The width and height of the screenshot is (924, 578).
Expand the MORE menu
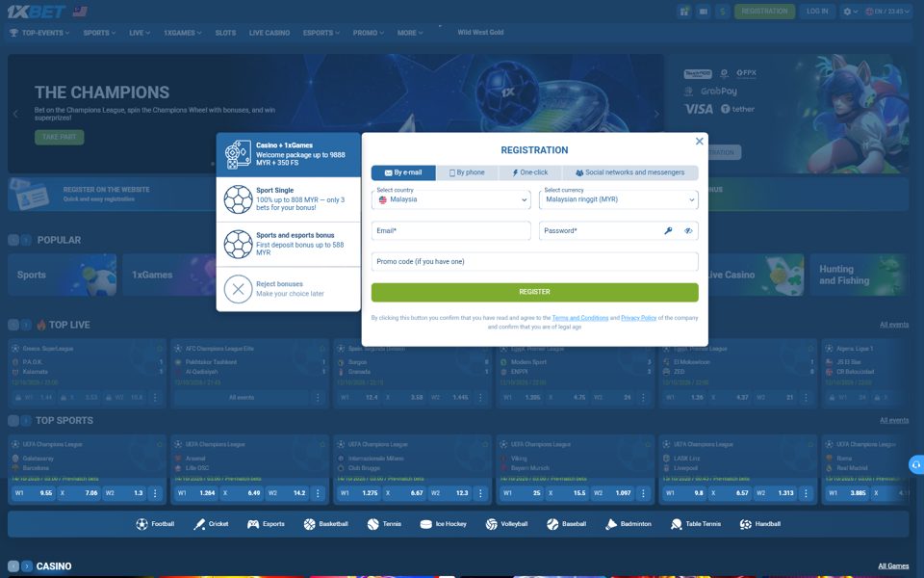pos(410,33)
